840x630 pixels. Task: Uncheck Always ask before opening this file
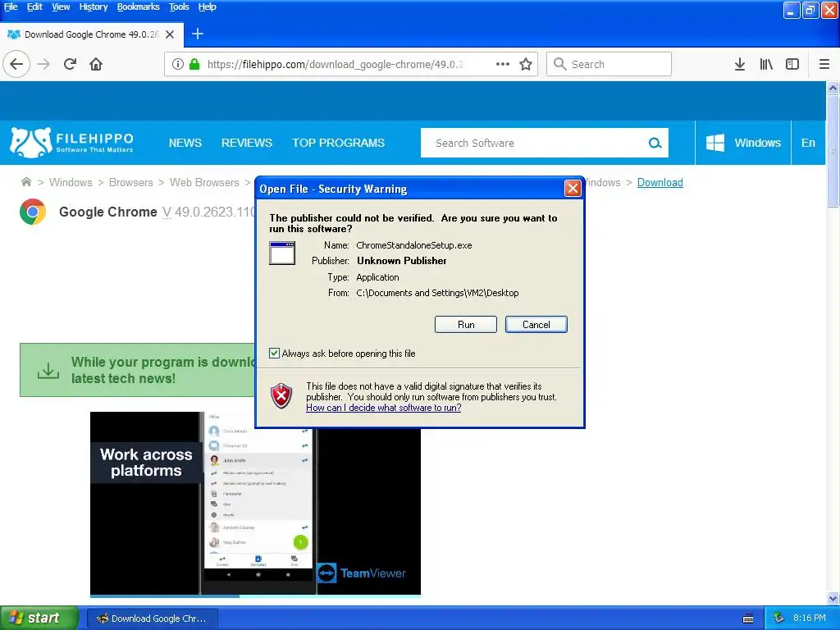[x=274, y=353]
